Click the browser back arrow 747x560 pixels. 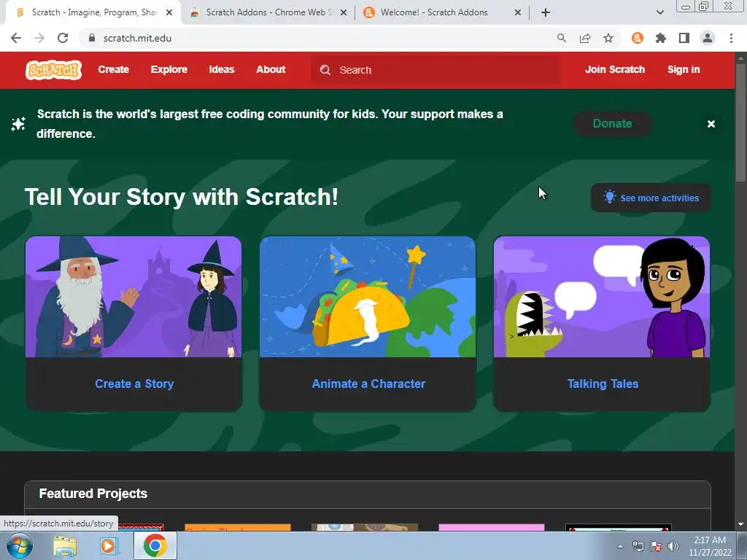[x=16, y=38]
